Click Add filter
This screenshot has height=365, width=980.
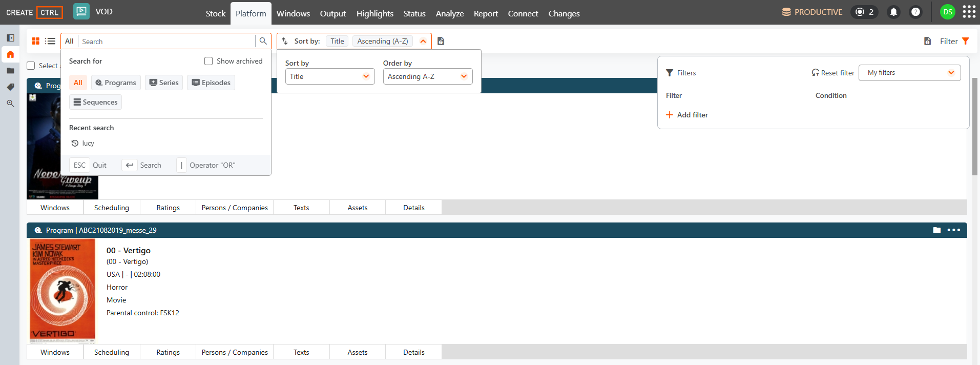pos(687,115)
